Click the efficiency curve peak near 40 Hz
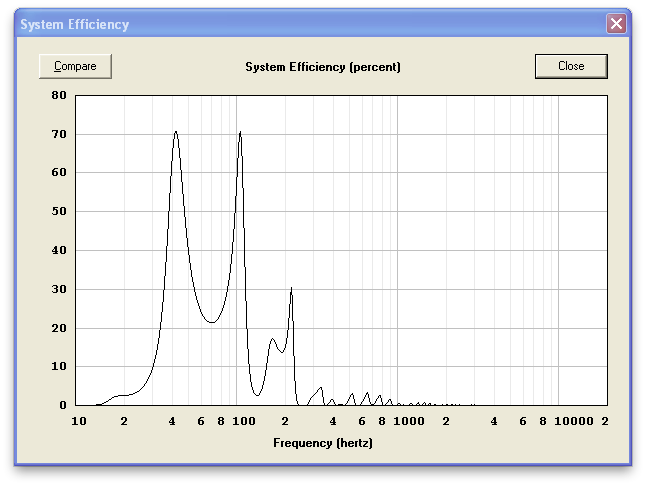Image resolution: width=646 pixels, height=486 pixels. click(176, 132)
